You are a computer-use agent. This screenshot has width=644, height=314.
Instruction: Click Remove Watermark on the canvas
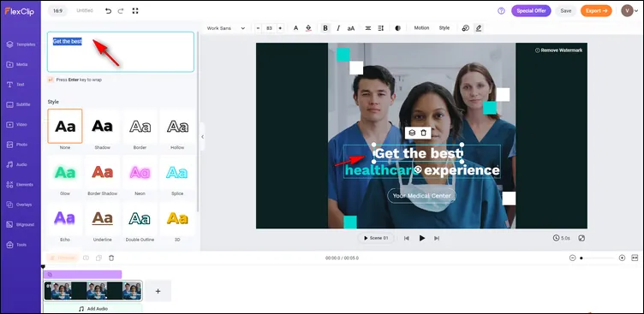pyautogui.click(x=558, y=50)
